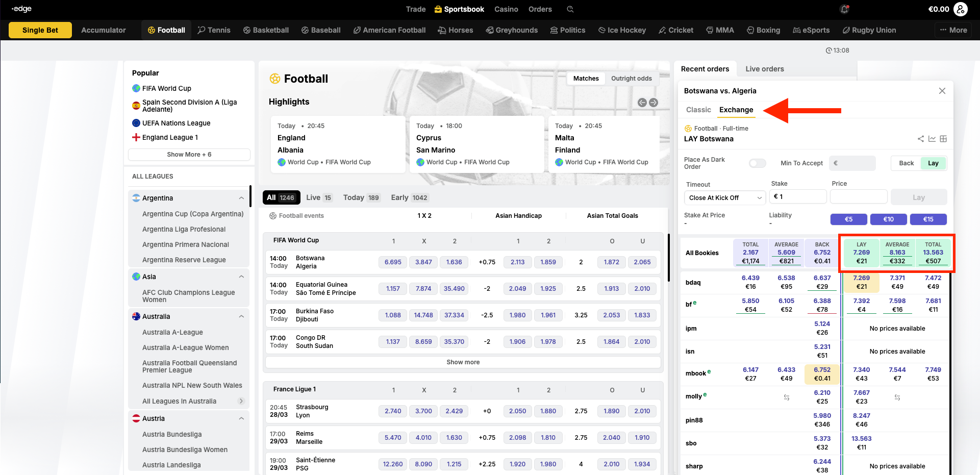Go to previous highlight with left arrow

pyautogui.click(x=642, y=103)
